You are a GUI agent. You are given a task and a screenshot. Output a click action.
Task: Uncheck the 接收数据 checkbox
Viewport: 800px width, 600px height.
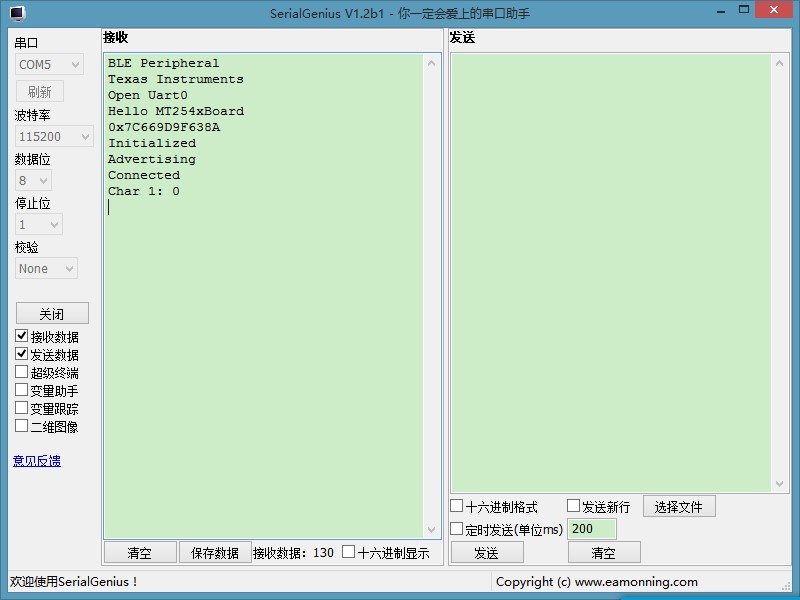(x=21, y=336)
